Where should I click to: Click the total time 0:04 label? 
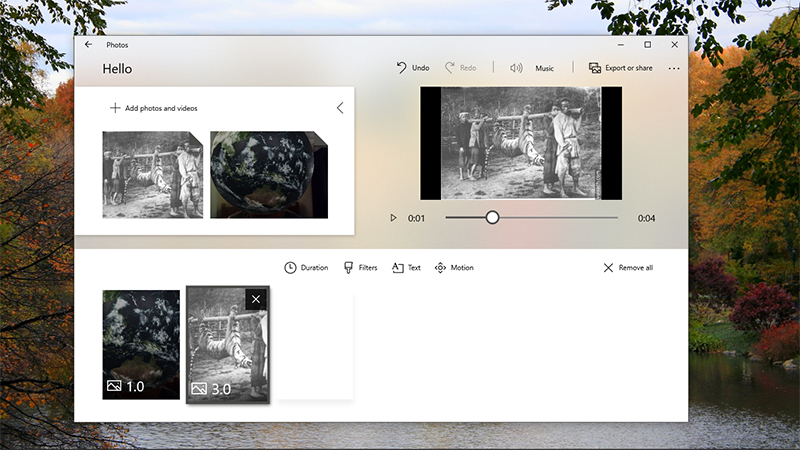(x=646, y=218)
